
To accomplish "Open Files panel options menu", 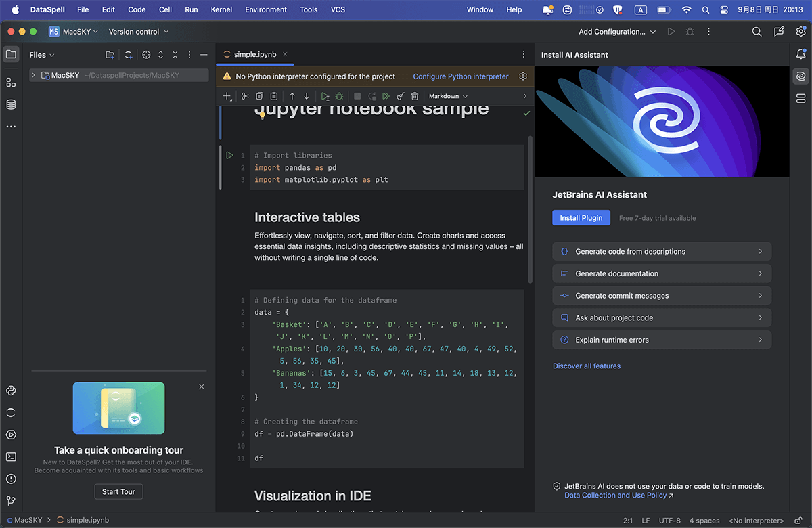I will (x=189, y=55).
